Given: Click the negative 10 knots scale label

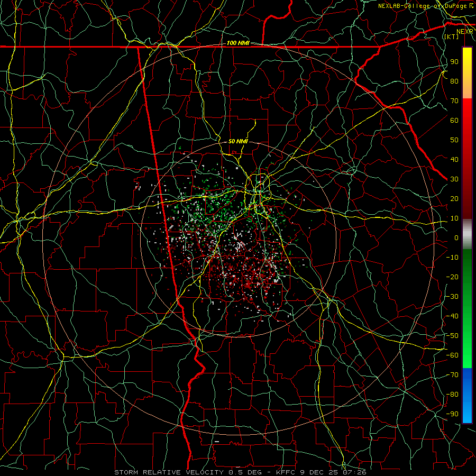Looking at the screenshot, I should [452, 258].
